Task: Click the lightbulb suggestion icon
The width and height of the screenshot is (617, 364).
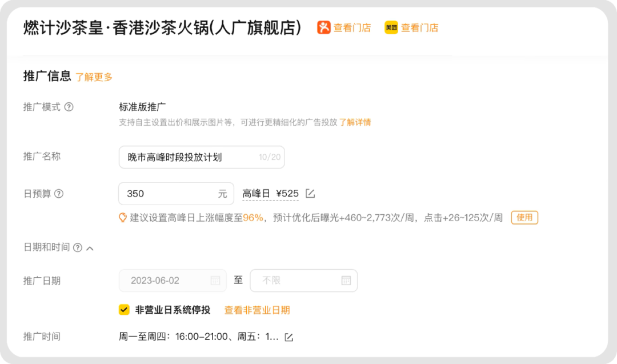Action: [x=122, y=218]
